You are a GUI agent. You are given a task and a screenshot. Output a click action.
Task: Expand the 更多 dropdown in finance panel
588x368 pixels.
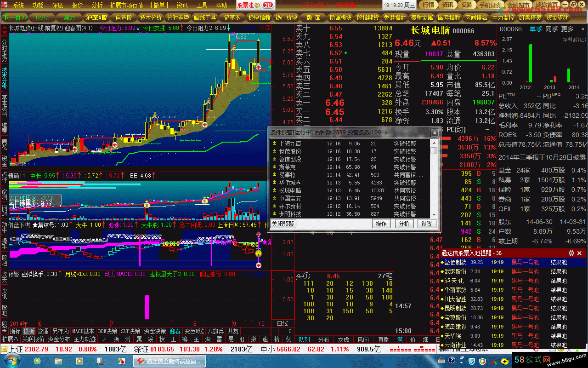570,29
